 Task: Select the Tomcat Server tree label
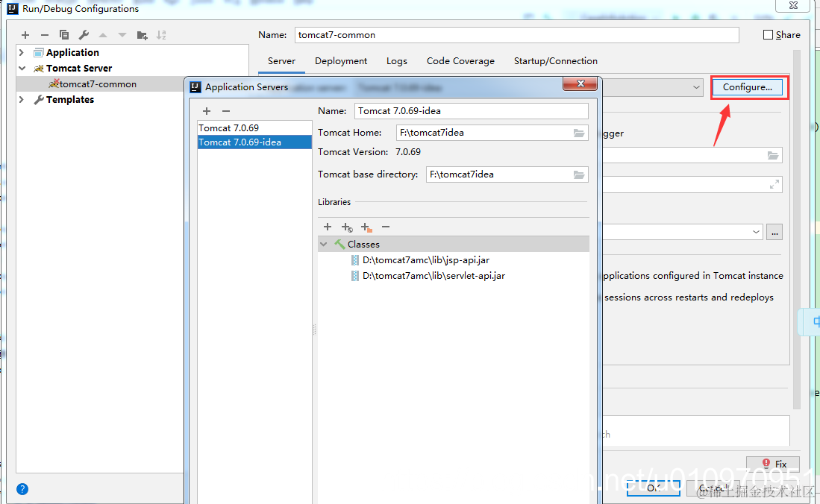pos(79,68)
